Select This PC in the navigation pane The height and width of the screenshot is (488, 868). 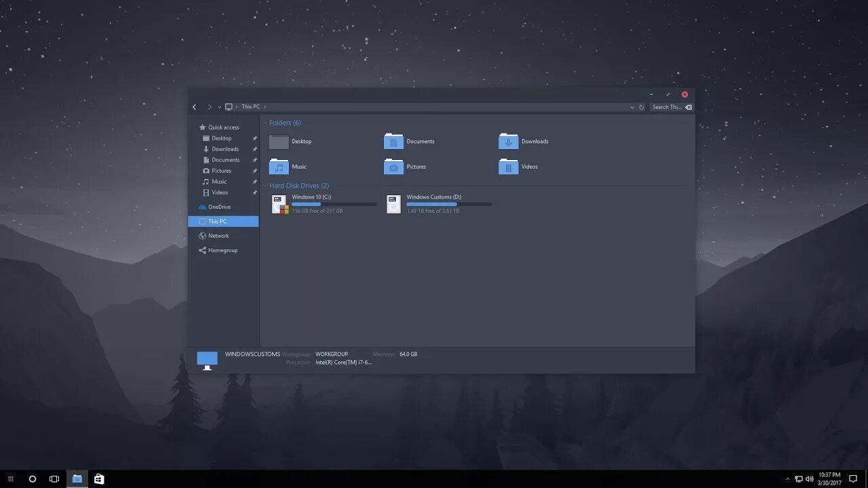click(x=223, y=221)
